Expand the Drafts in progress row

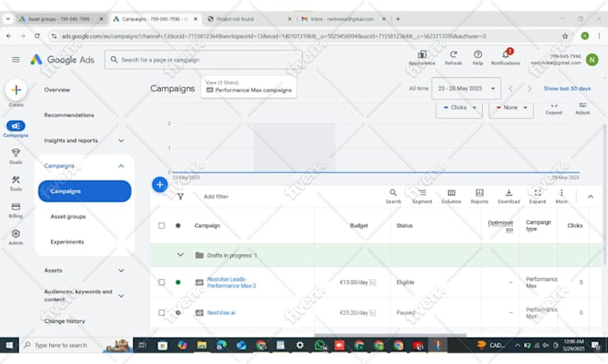[x=181, y=255]
